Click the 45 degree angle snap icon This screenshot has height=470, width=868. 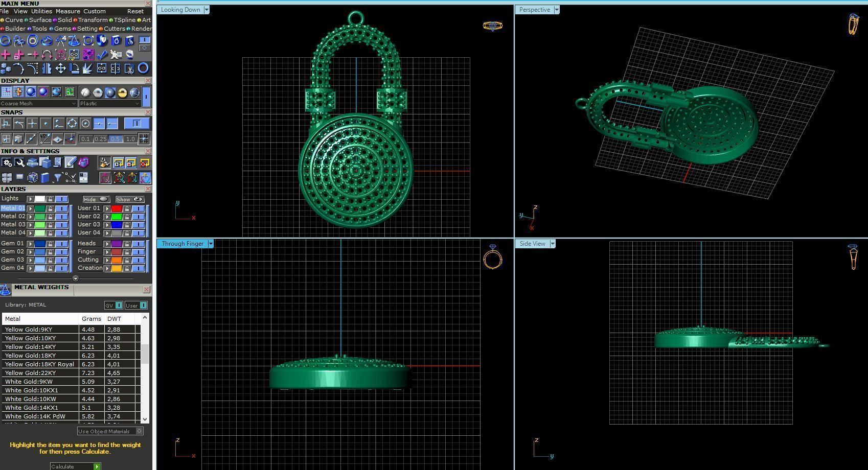[45, 138]
